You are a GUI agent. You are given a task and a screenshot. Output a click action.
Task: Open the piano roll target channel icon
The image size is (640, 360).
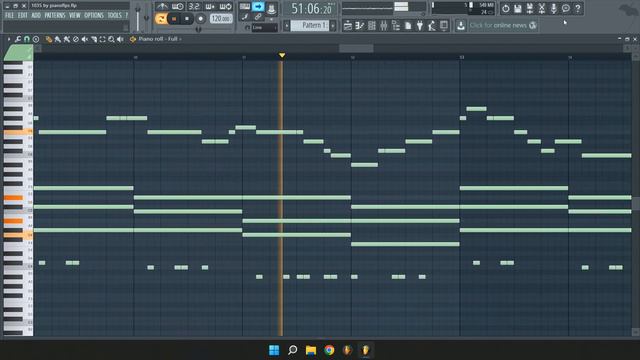133,39
